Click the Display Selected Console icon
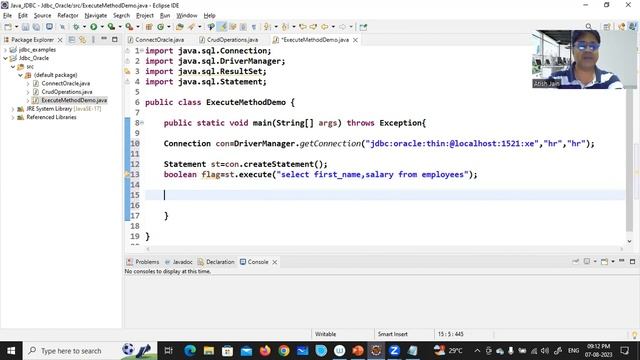The width and height of the screenshot is (640, 360). click(587, 261)
